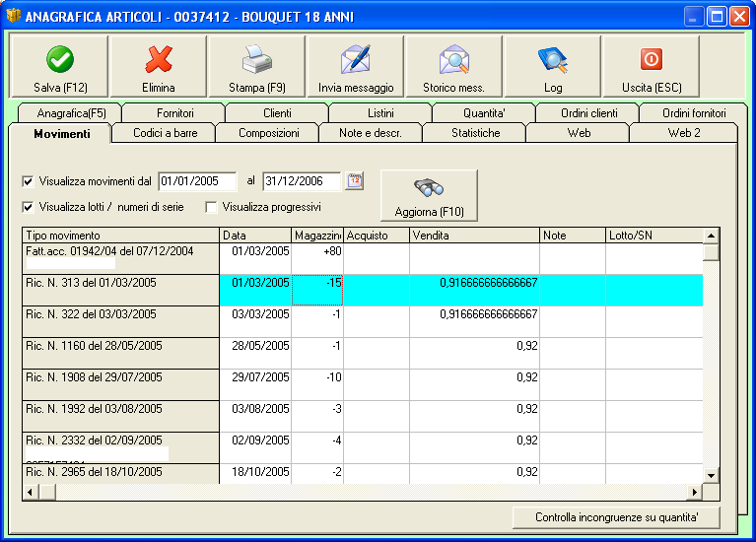Open Invia messaggio envelope icon
Viewport: 756px width, 542px height.
tap(355, 59)
